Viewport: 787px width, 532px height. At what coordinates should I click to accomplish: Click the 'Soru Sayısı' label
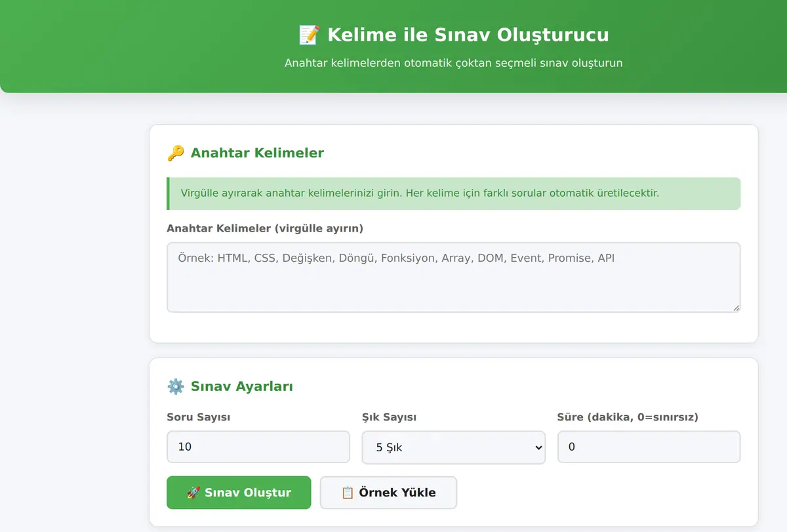coord(199,417)
